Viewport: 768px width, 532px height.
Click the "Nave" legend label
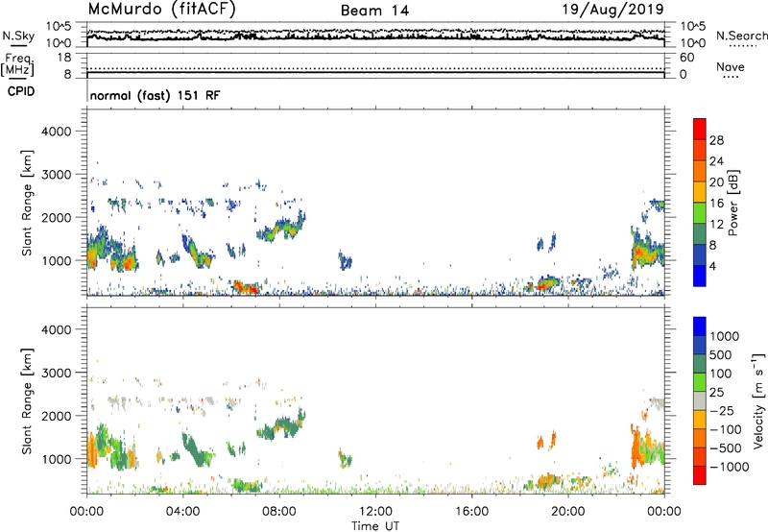731,66
